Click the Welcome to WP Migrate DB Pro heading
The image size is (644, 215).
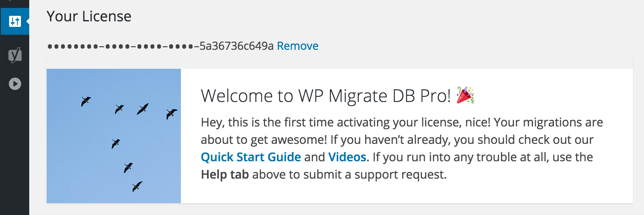tap(326, 96)
